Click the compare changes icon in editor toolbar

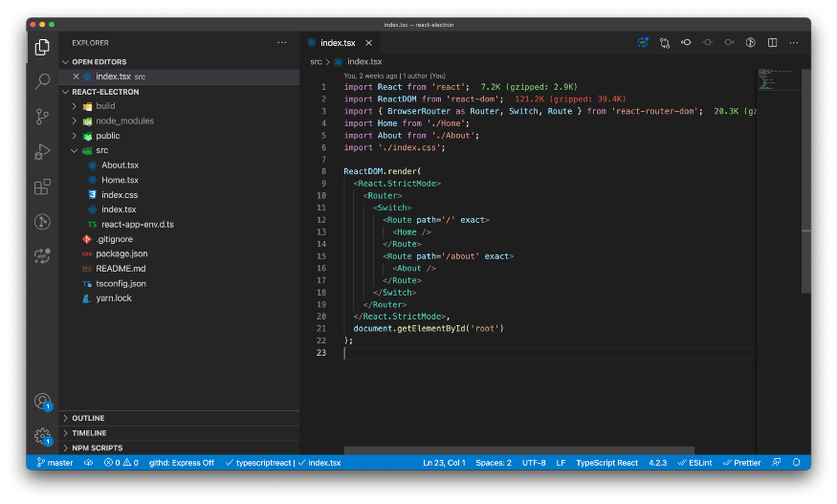(665, 43)
